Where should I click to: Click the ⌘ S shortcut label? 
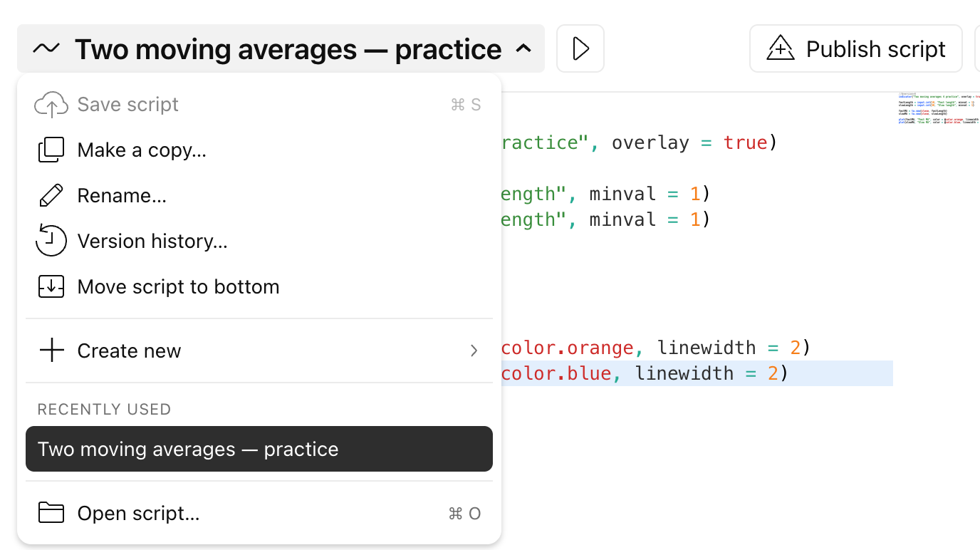pyautogui.click(x=466, y=105)
